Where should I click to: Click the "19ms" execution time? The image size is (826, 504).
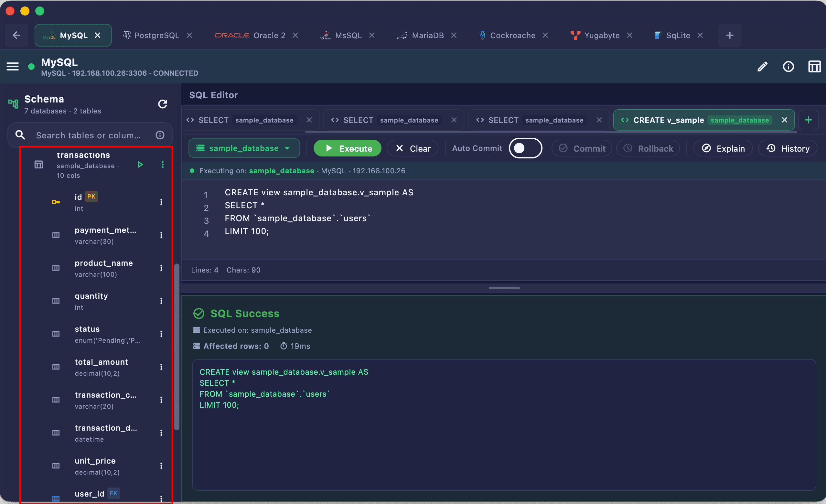coord(300,346)
